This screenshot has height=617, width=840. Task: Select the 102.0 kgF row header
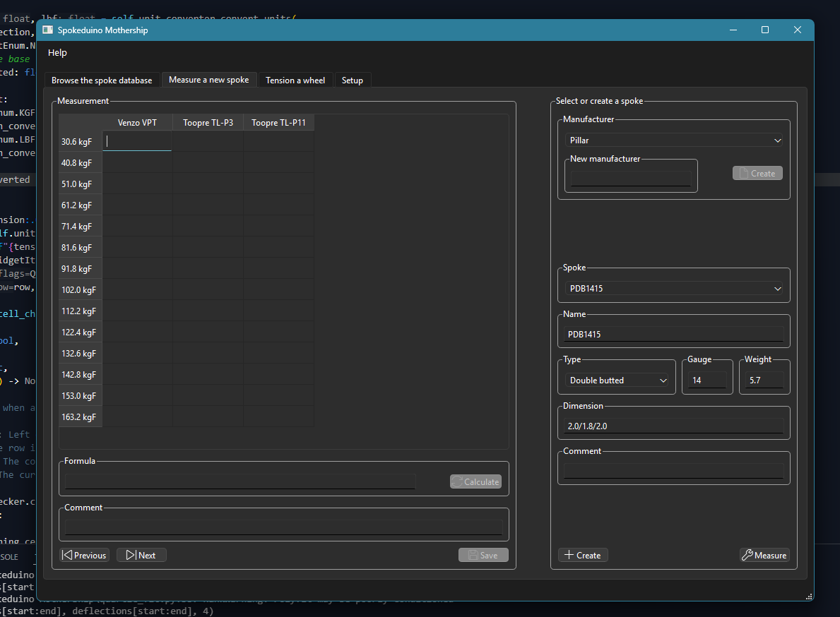coord(81,290)
